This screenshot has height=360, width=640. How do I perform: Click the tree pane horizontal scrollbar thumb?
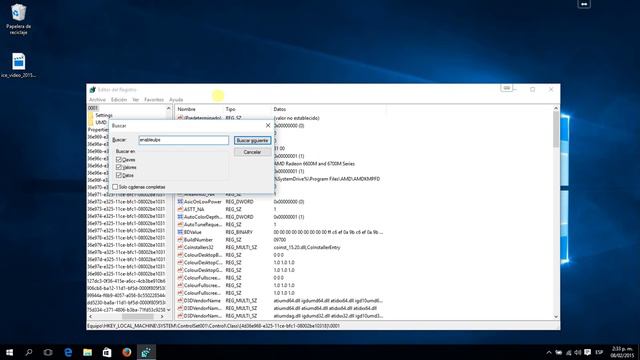click(x=138, y=317)
